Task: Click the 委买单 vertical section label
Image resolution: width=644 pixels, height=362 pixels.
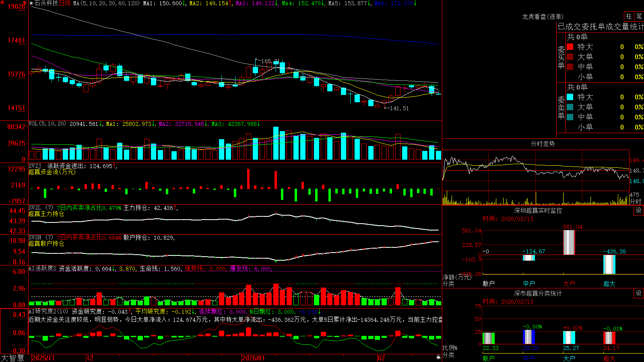Action: pos(561,57)
